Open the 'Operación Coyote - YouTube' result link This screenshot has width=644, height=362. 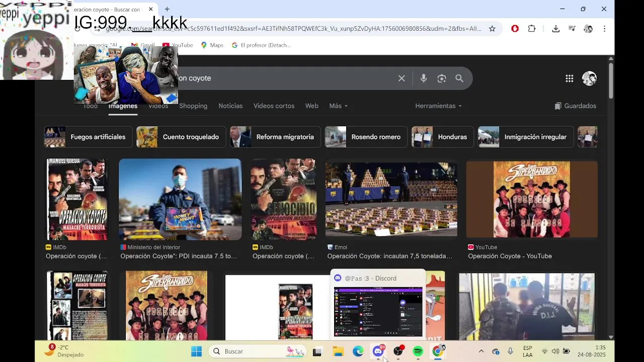510,256
